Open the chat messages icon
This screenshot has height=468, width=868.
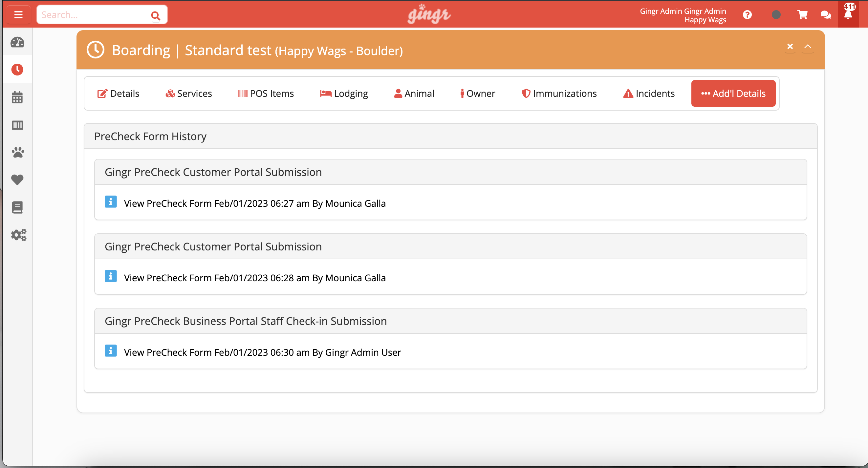pyautogui.click(x=826, y=15)
